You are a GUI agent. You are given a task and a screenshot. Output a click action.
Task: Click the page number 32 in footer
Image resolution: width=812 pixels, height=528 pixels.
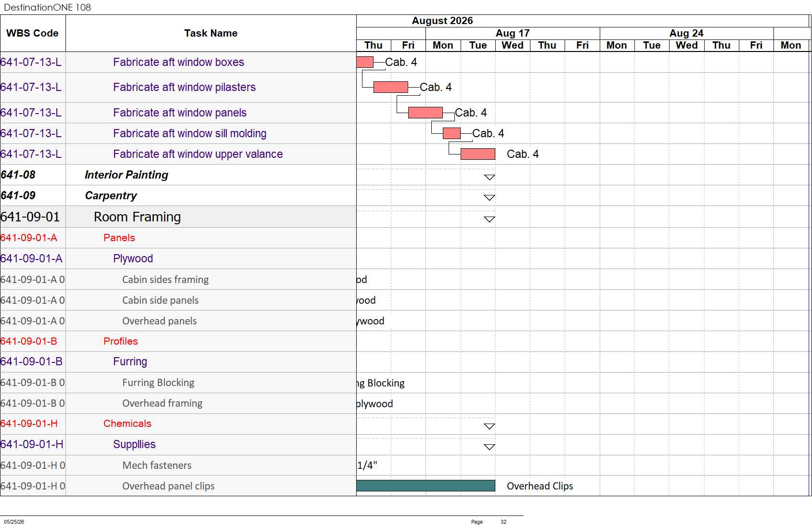503,522
